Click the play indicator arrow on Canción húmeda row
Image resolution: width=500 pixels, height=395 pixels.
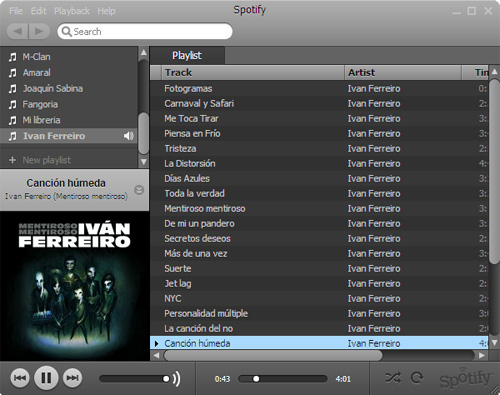click(156, 343)
